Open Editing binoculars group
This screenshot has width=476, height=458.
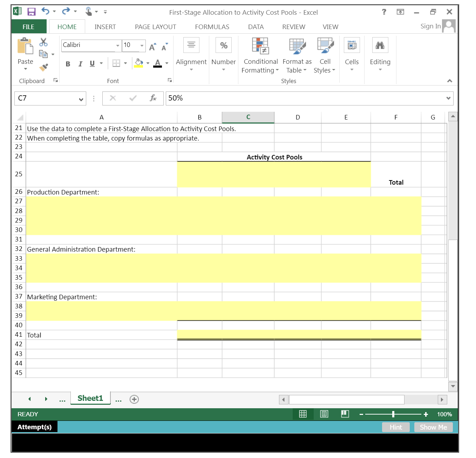click(380, 45)
